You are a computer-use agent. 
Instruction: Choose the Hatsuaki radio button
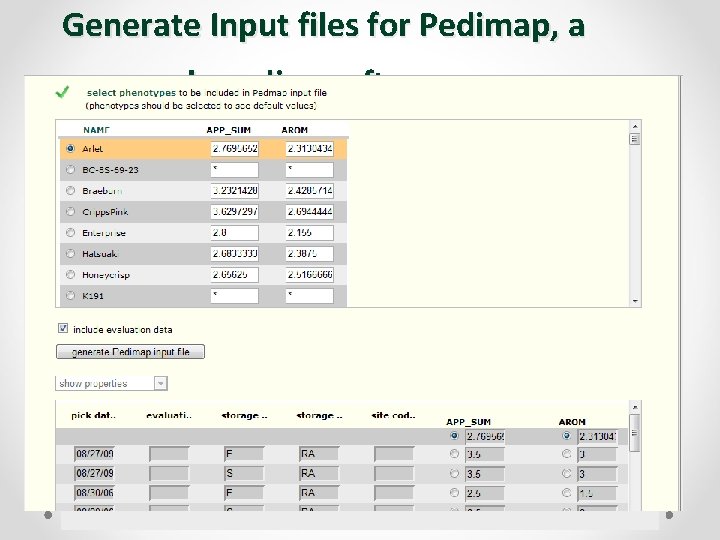tap(70, 253)
